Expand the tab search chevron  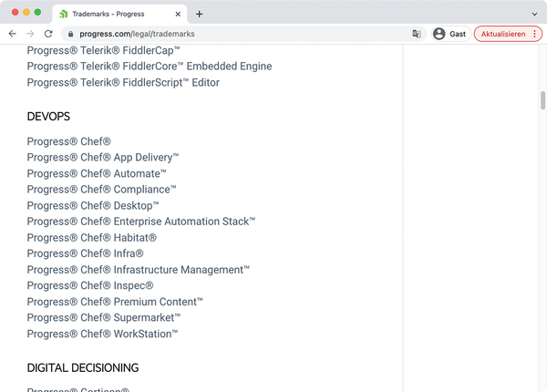coord(534,14)
